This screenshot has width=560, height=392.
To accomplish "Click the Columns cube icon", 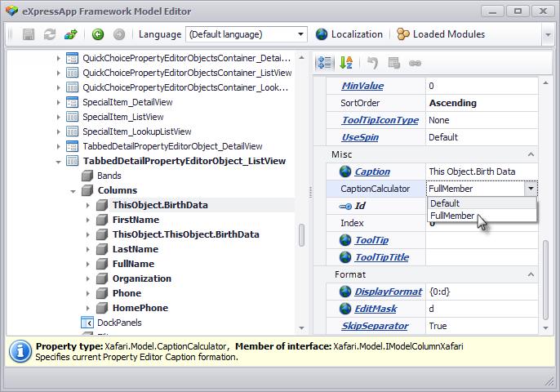I will coord(87,190).
